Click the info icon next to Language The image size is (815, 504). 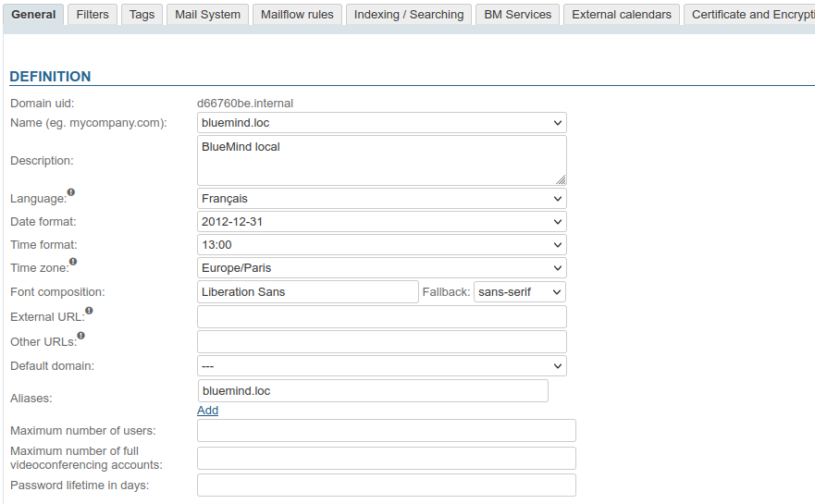(x=71, y=193)
